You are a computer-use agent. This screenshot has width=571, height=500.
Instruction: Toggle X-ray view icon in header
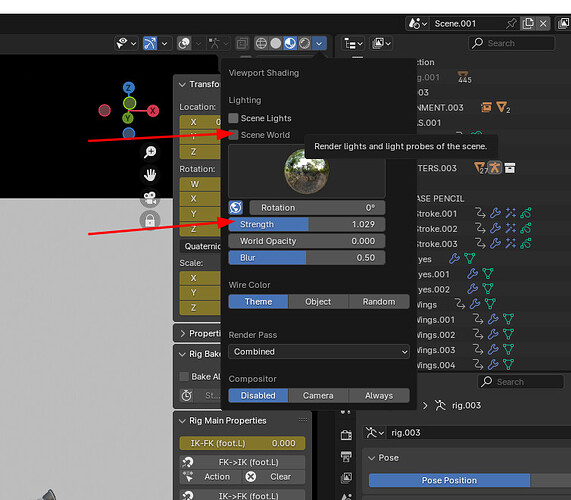[241, 43]
